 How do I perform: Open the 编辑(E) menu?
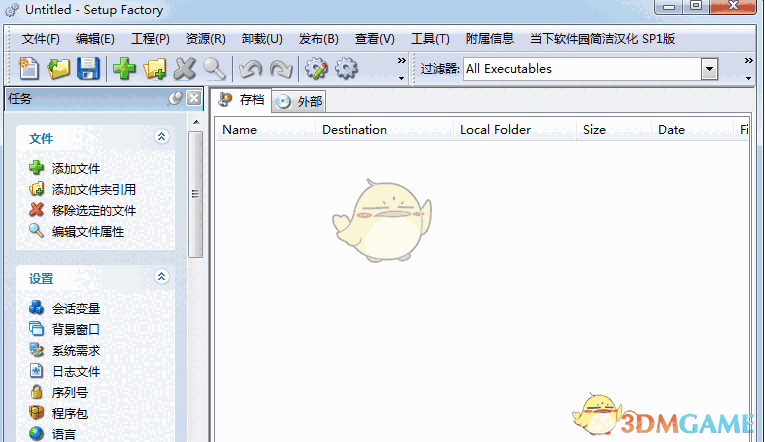coord(95,39)
